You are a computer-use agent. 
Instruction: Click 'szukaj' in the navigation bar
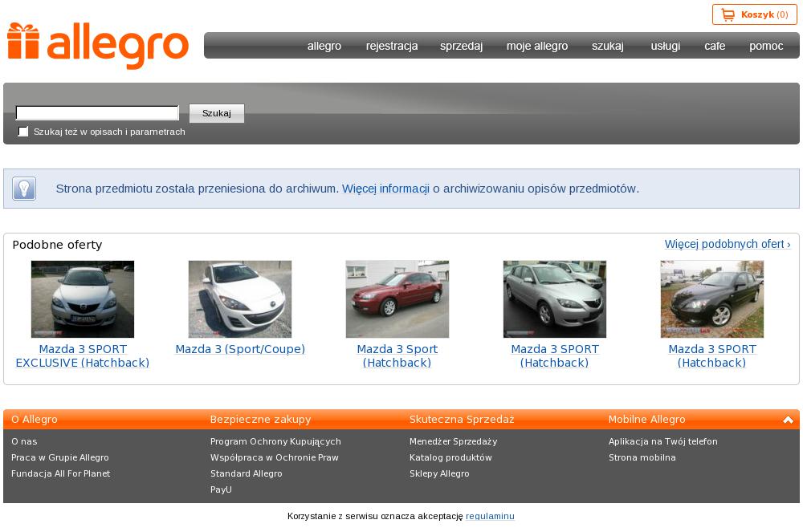pos(608,46)
